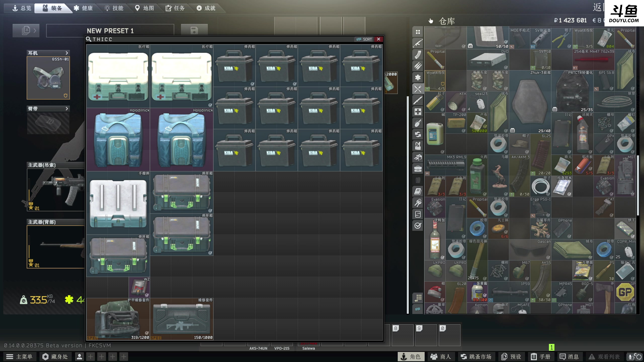Click quick slot 0
Viewport: 644px width, 362px height.
(x=450, y=335)
